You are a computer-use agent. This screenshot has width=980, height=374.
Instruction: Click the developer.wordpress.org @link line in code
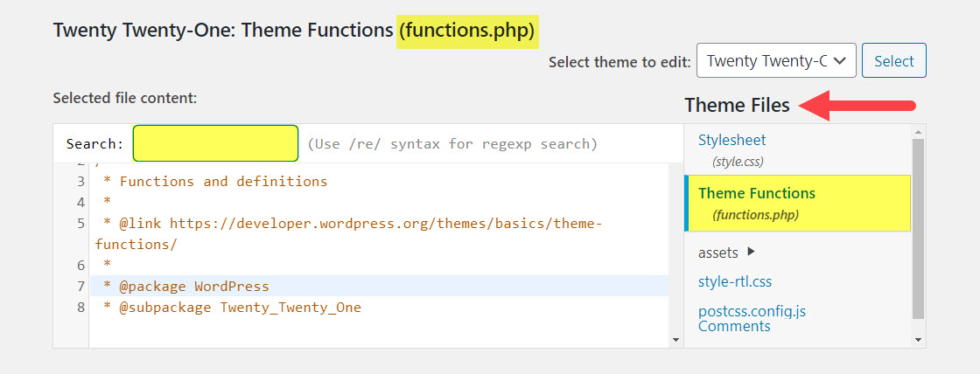coord(350,224)
